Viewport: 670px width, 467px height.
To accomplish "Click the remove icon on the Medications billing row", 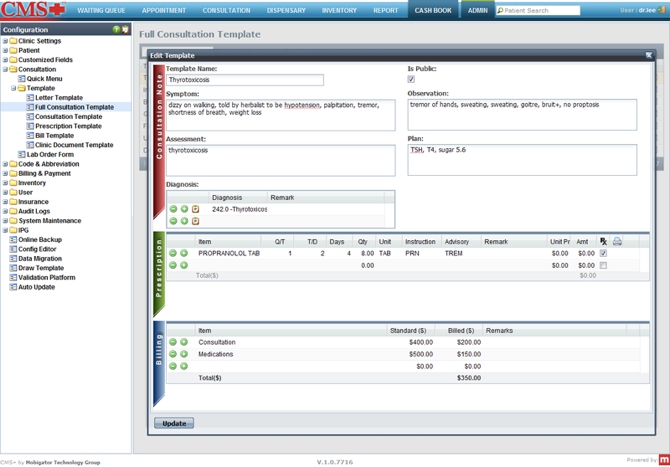I will tap(173, 354).
